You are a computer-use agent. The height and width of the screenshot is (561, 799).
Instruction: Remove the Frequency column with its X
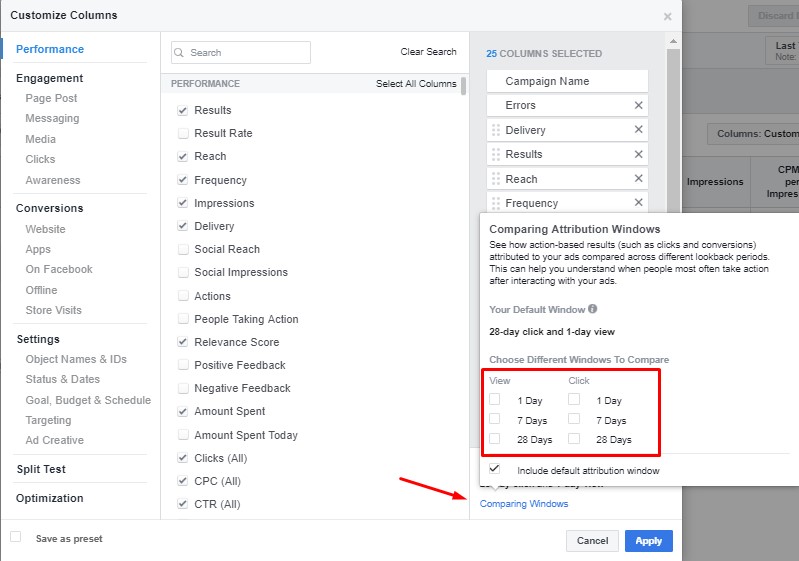(638, 202)
